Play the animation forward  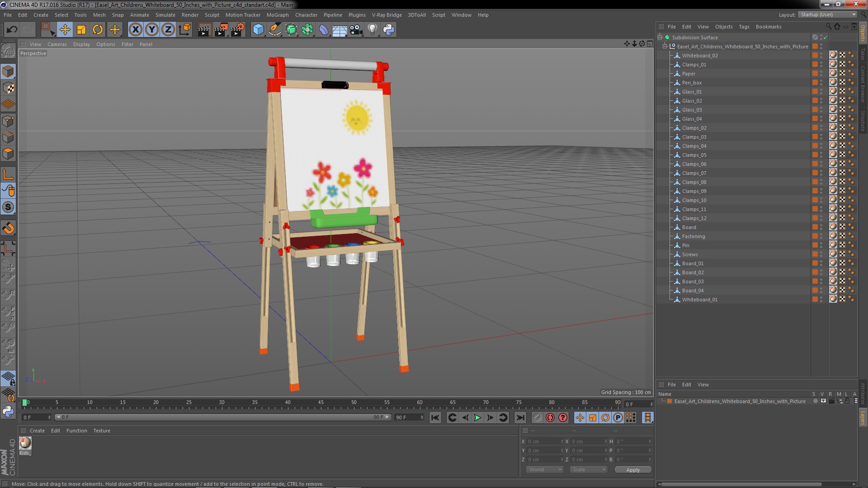click(477, 418)
